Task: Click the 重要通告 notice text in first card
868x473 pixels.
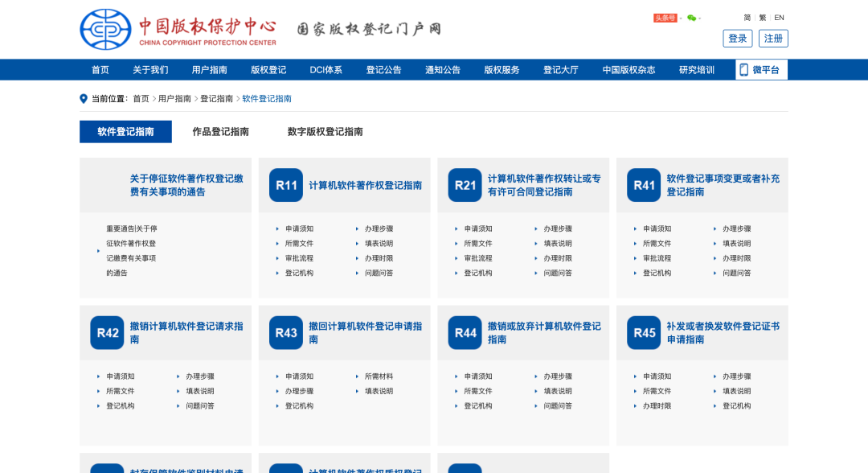Action: [132, 251]
